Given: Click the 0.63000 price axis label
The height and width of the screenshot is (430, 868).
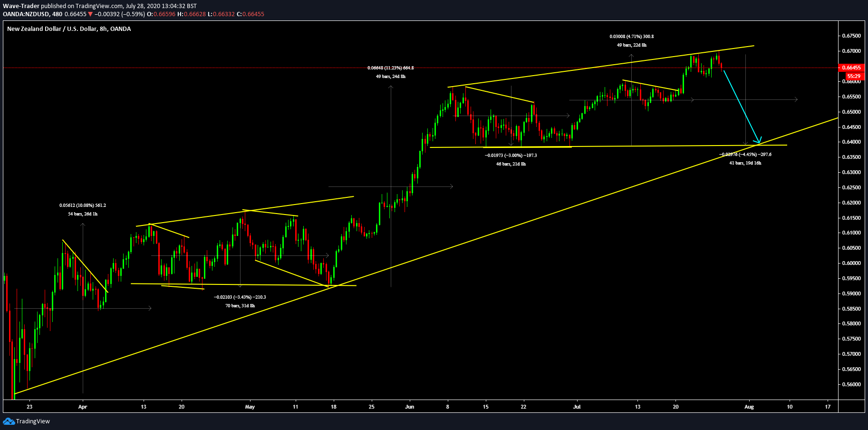Looking at the screenshot, I should point(851,172).
